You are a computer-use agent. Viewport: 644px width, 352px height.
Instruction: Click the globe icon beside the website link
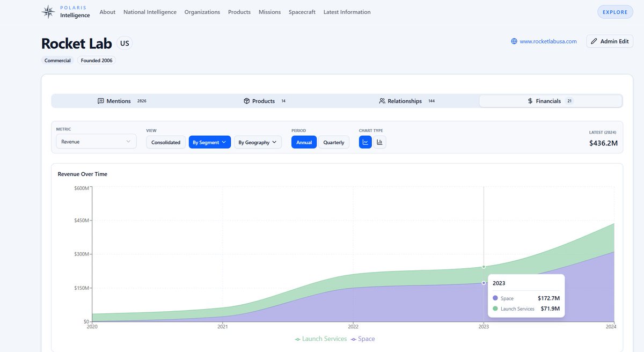click(x=514, y=41)
